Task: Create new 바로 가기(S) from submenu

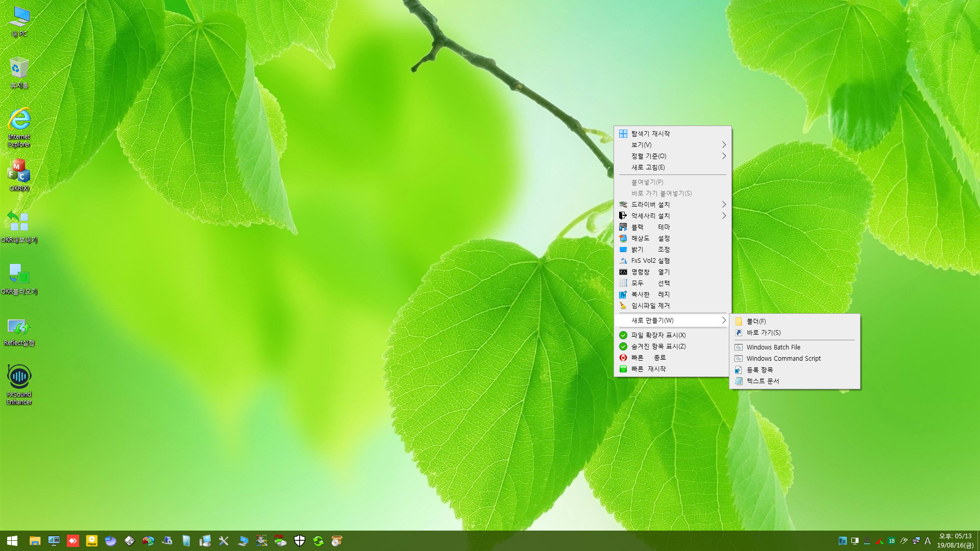Action: click(x=795, y=333)
